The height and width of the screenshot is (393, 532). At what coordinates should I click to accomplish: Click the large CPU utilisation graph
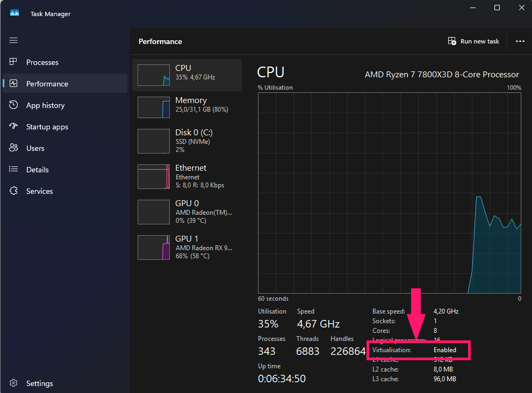tap(389, 193)
